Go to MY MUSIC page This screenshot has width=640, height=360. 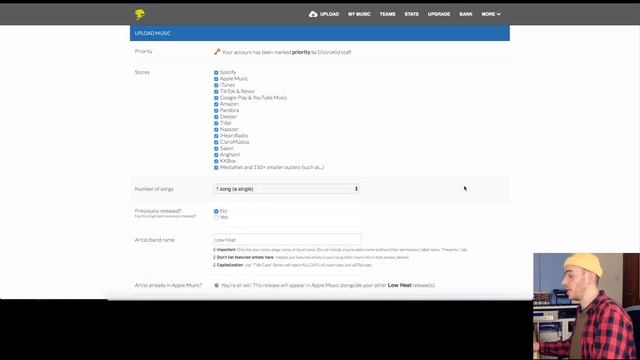coord(359,14)
